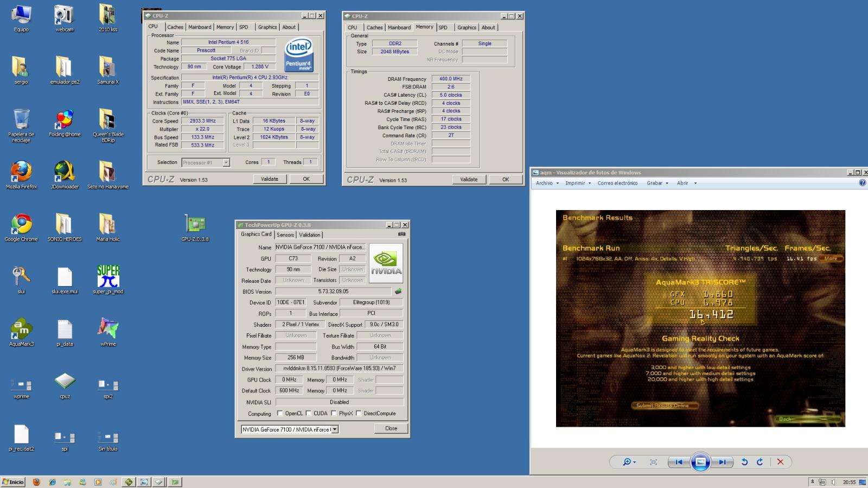This screenshot has width=868, height=488.
Task: Open the GPU selection dropdown in GPU-Z
Action: pyautogui.click(x=335, y=429)
